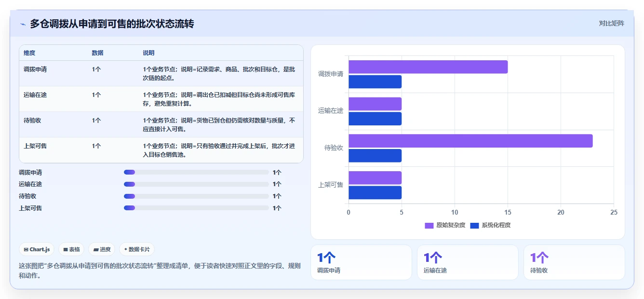The width and height of the screenshot is (644, 299).
Task: Click the 运输在途 chart axis label
Action: (331, 110)
